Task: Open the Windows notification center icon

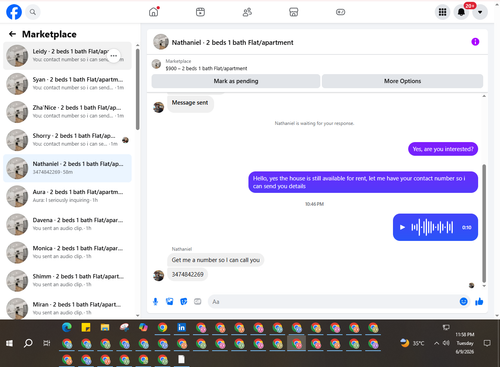Action: coord(487,343)
